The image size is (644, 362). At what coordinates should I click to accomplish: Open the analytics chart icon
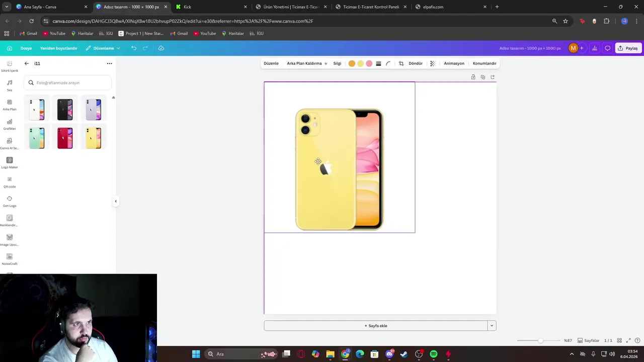coord(595,48)
